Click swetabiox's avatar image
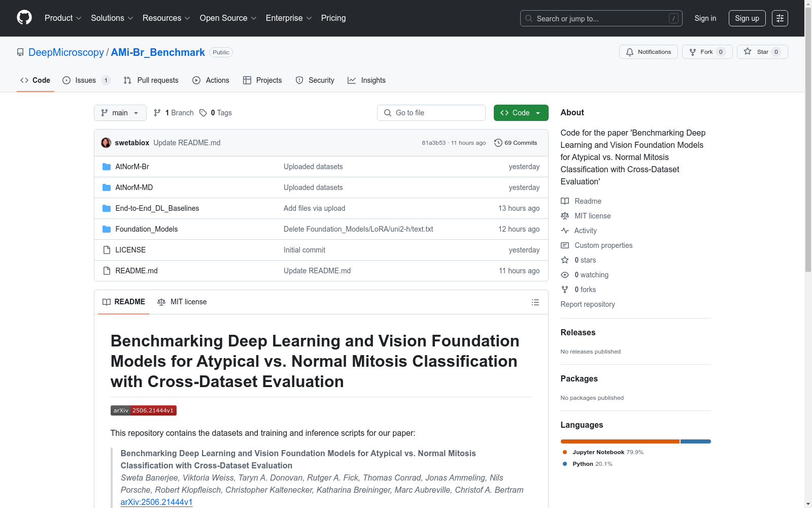This screenshot has width=812, height=508. pyautogui.click(x=106, y=143)
